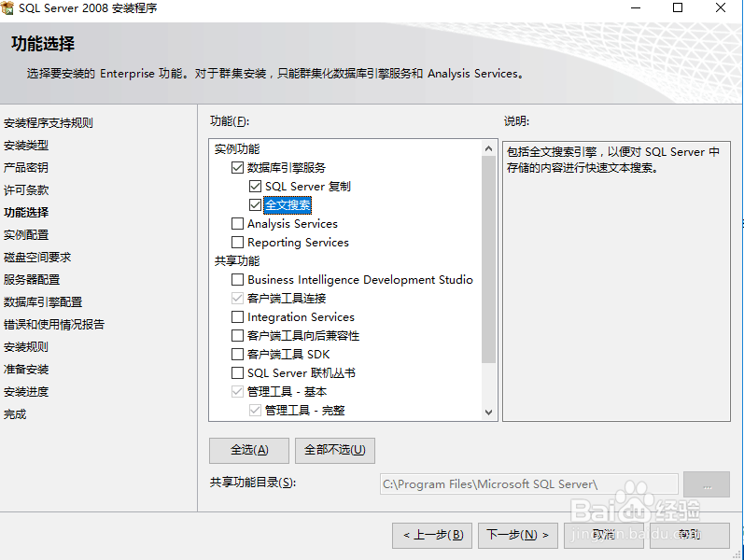
Task: Click the 共享功能 group heading
Action: click(x=237, y=261)
